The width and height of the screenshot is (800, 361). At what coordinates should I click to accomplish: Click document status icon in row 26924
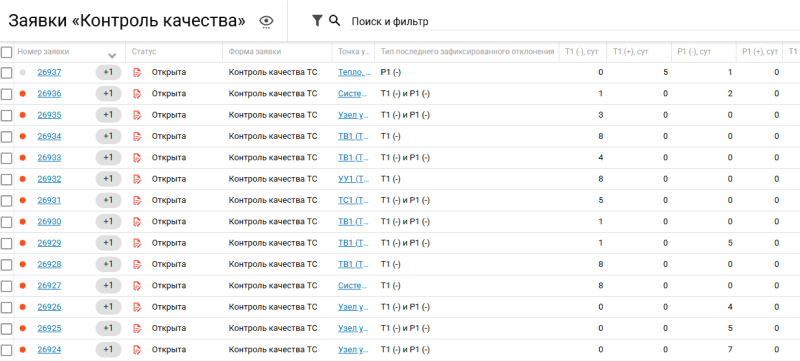pyautogui.click(x=137, y=350)
